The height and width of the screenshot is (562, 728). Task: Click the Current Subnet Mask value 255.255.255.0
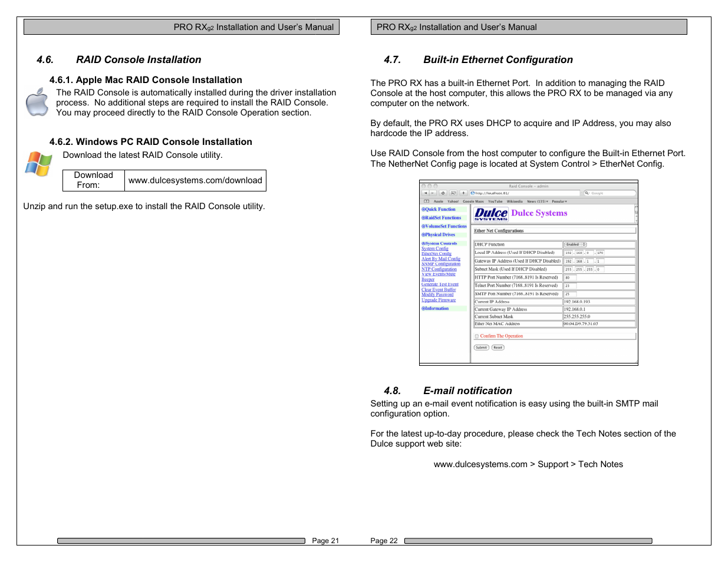click(x=577, y=316)
